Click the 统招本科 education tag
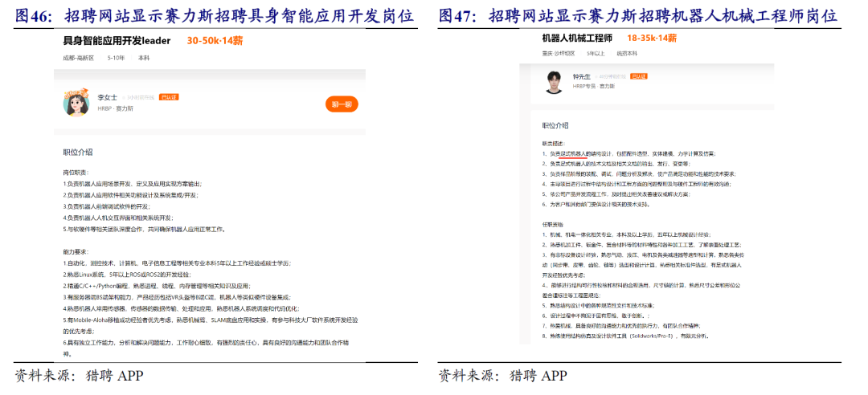 (627, 54)
